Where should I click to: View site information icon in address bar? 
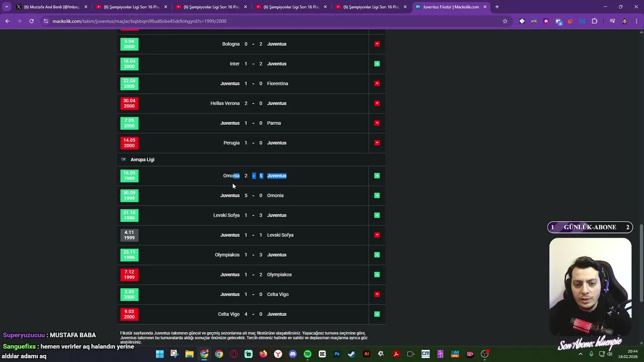(x=46, y=21)
